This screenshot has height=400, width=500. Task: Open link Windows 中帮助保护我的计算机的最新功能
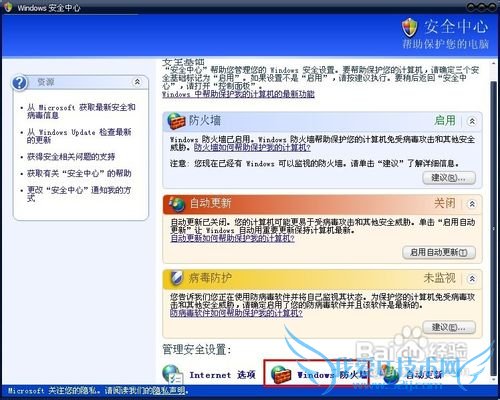(238, 94)
